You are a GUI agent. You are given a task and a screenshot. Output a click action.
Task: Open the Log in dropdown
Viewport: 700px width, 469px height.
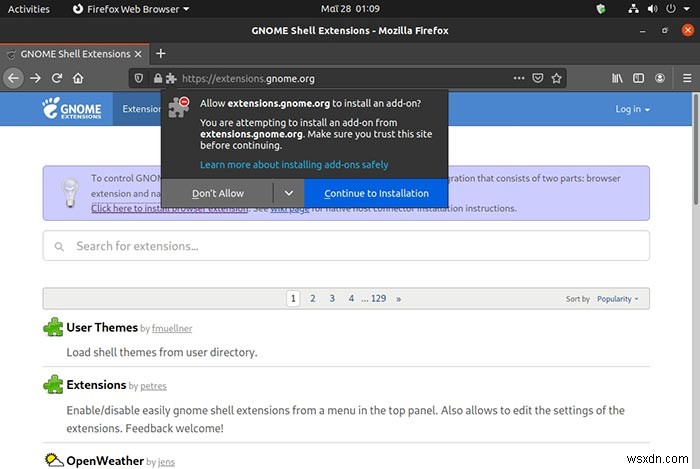click(632, 109)
